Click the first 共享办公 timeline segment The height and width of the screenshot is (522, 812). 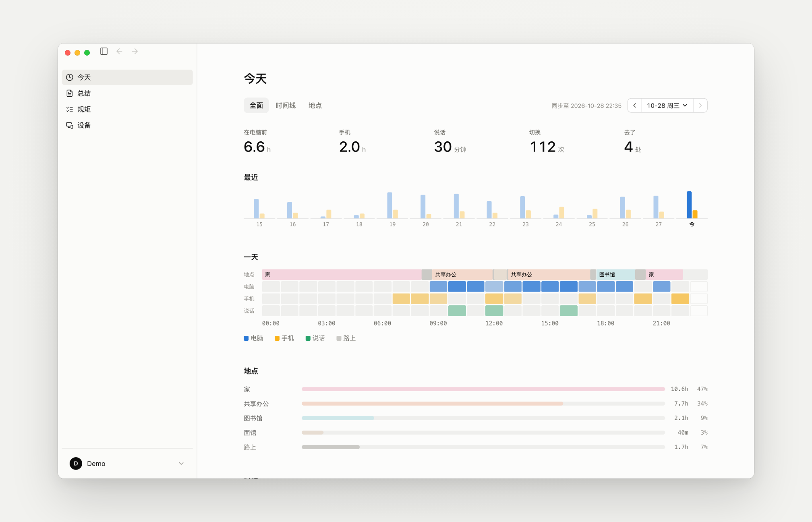pyautogui.click(x=462, y=275)
